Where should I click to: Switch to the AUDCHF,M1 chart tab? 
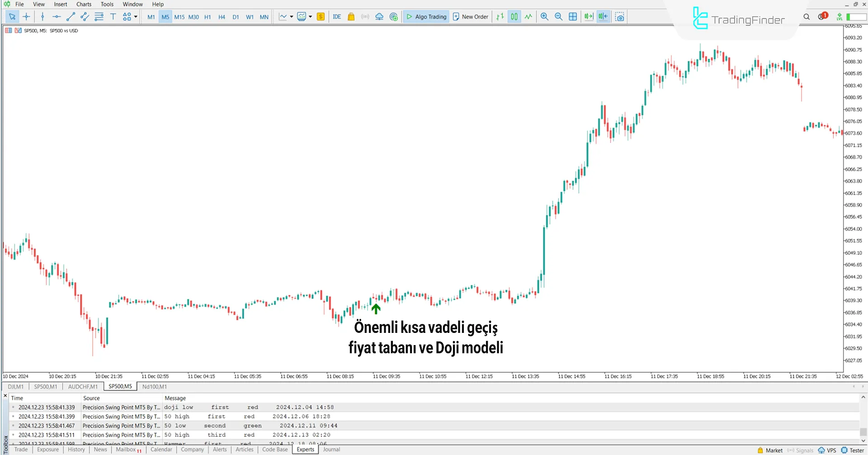click(x=83, y=387)
